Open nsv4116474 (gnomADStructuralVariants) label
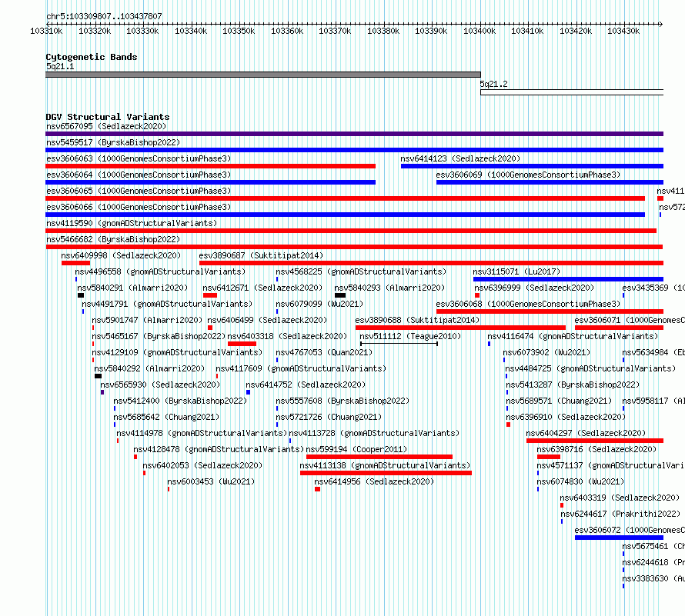 [x=573, y=336]
